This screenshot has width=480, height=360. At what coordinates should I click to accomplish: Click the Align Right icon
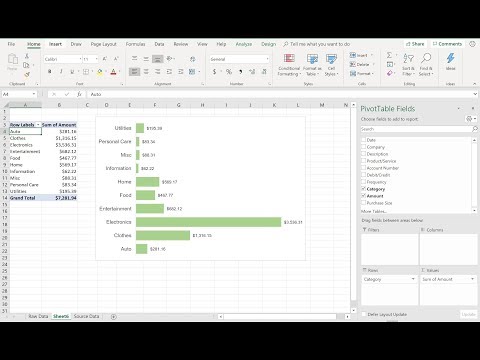[x=157, y=72]
